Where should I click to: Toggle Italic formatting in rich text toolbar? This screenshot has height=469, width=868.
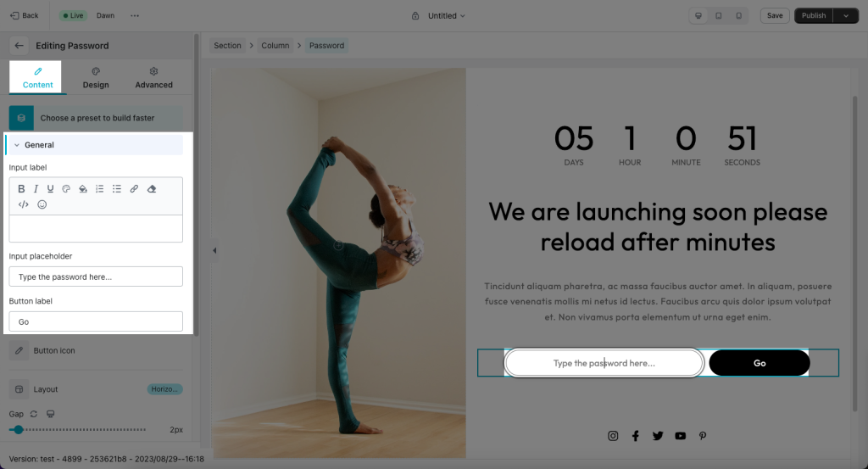[x=36, y=189]
